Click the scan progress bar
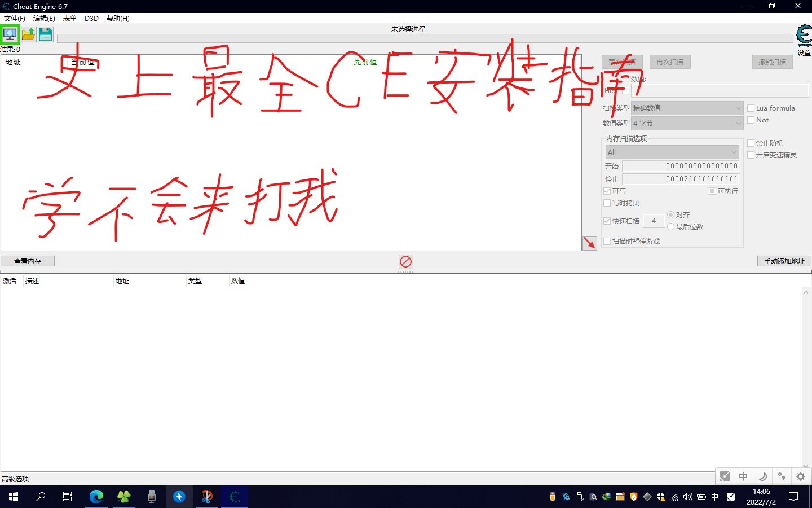Image resolution: width=812 pixels, height=508 pixels. click(x=425, y=38)
